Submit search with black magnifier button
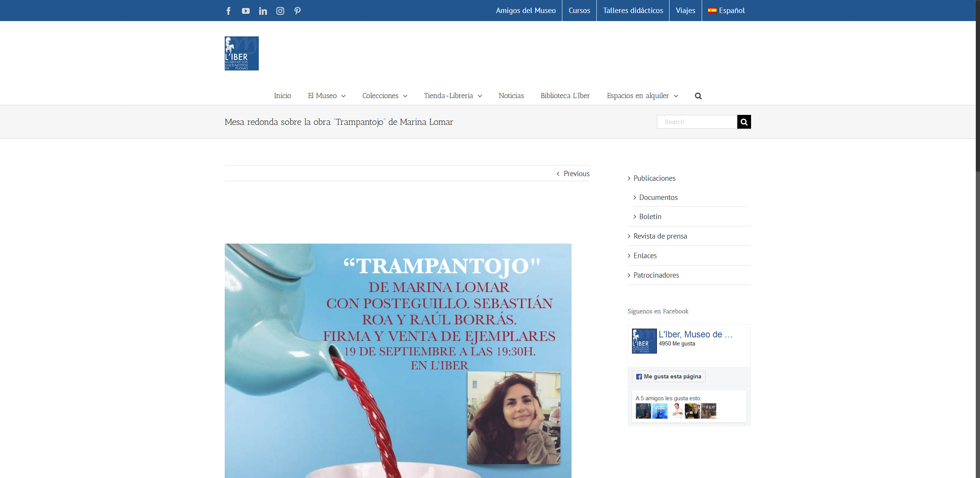 tap(744, 122)
